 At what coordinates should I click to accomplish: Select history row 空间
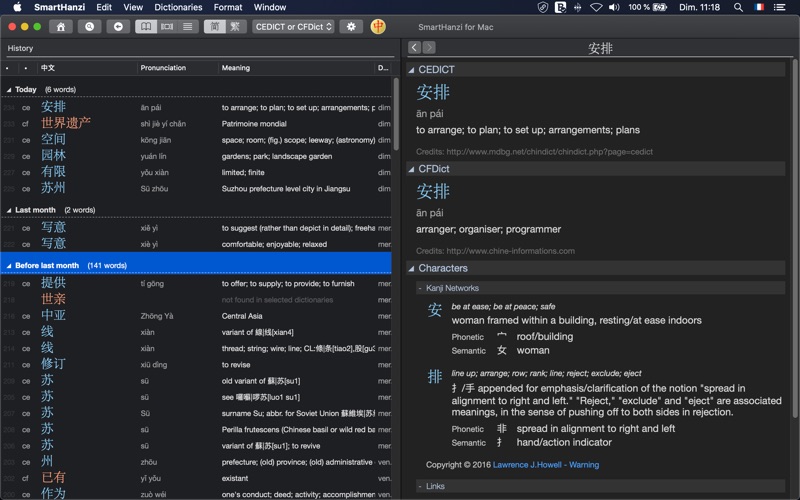[196, 140]
